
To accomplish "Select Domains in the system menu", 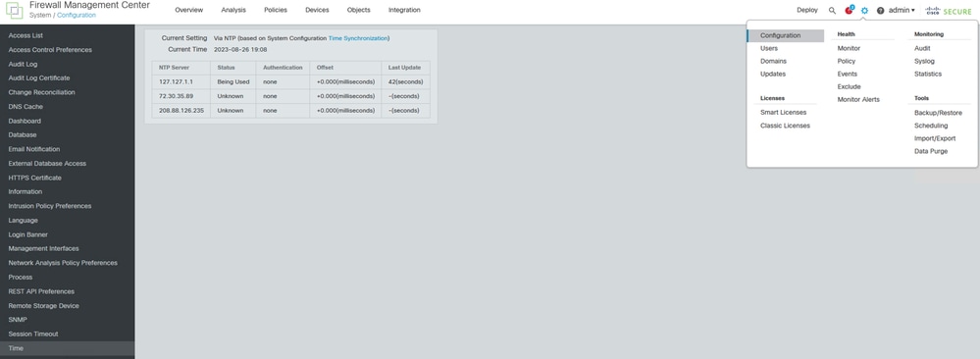I will pyautogui.click(x=773, y=61).
